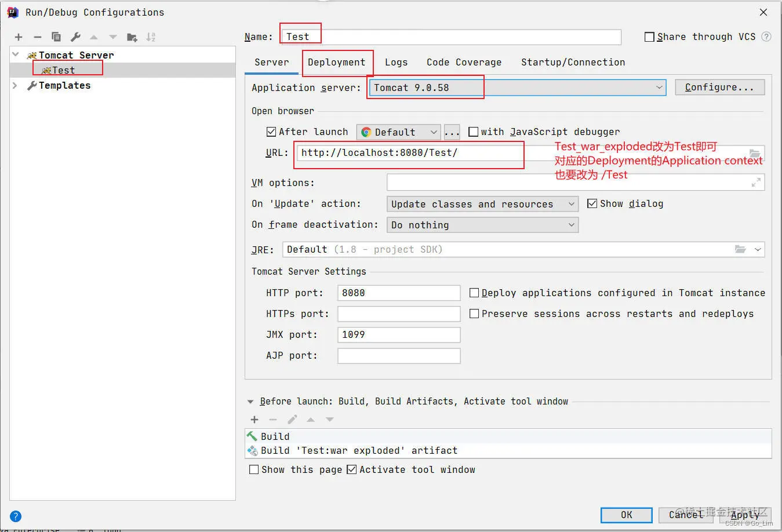Click the HTTPs port field
Image resolution: width=782 pixels, height=532 pixels.
click(399, 314)
